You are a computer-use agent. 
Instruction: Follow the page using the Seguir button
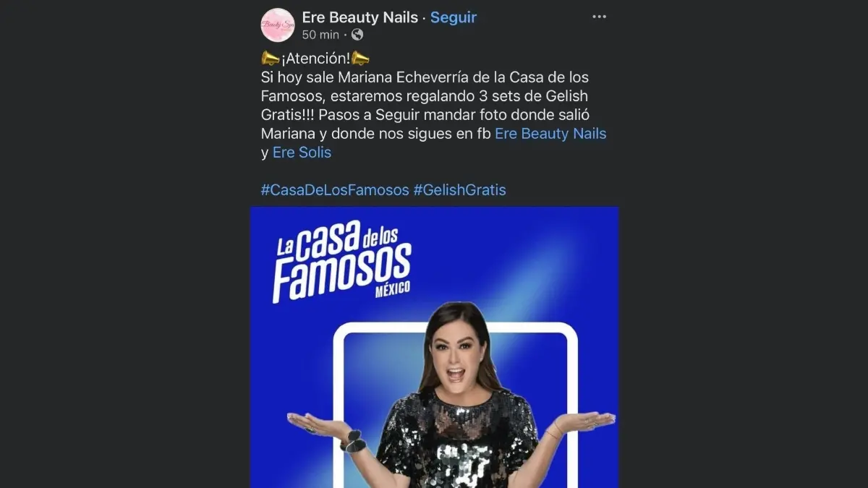coord(454,17)
